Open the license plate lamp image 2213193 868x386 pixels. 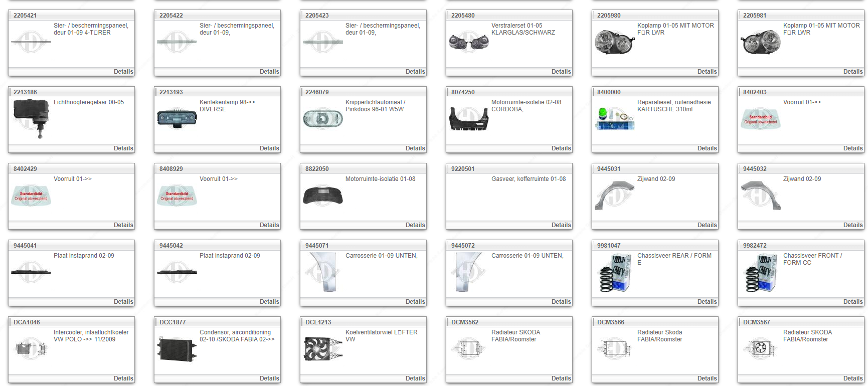177,118
